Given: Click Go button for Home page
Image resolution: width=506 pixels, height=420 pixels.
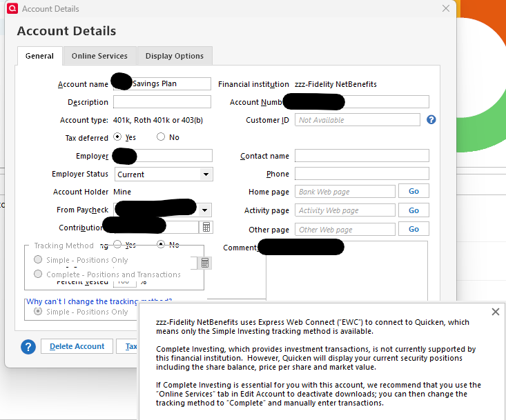Looking at the screenshot, I should click(413, 191).
